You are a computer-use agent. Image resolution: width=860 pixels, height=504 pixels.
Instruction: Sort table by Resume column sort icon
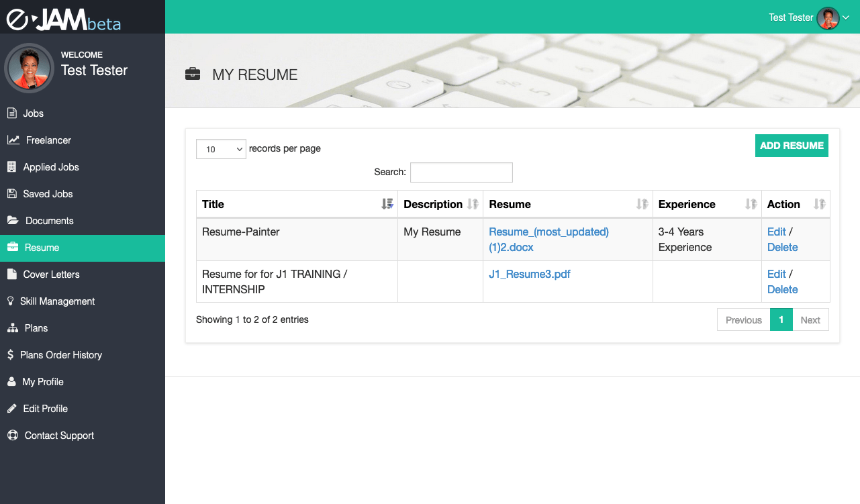tap(642, 204)
